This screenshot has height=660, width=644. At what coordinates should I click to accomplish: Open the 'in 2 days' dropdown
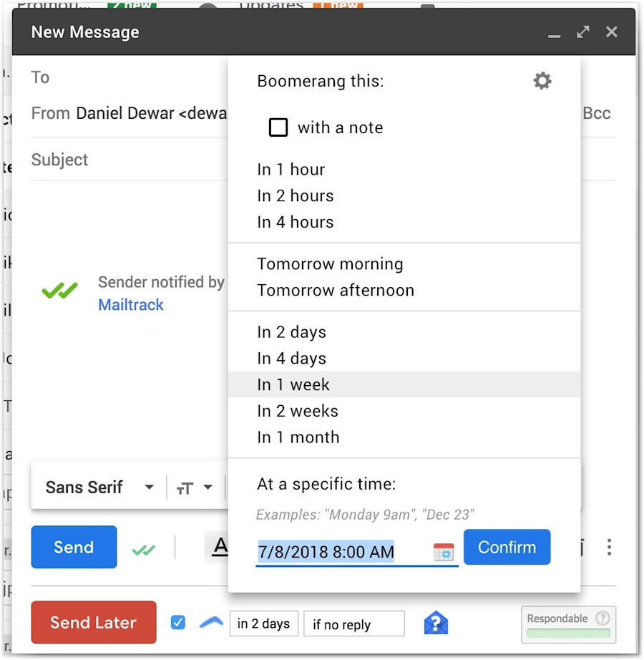(x=263, y=623)
